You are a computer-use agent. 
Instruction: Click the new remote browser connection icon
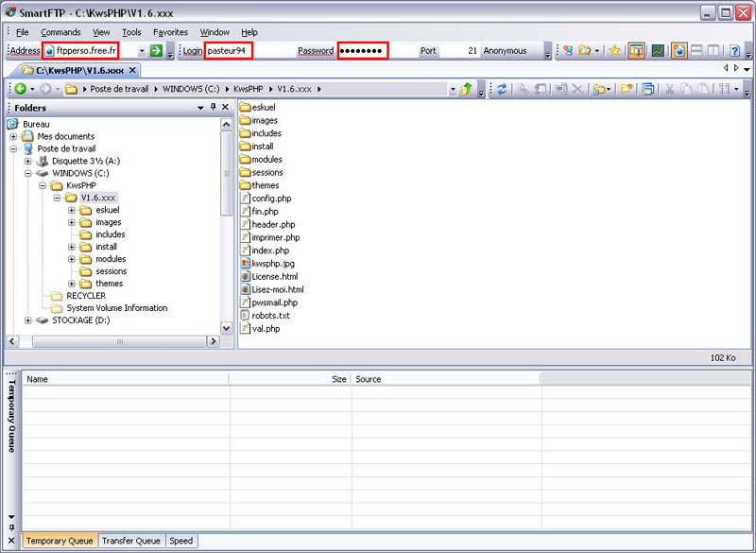[568, 50]
